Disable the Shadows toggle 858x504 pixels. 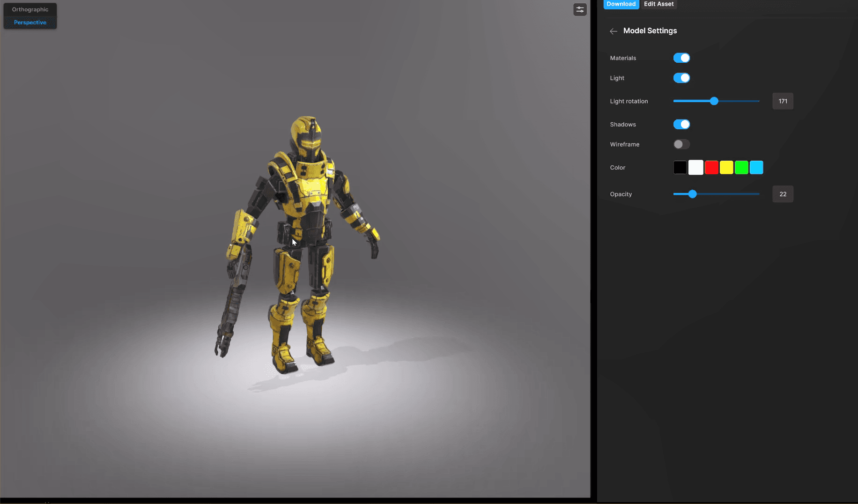[681, 124]
